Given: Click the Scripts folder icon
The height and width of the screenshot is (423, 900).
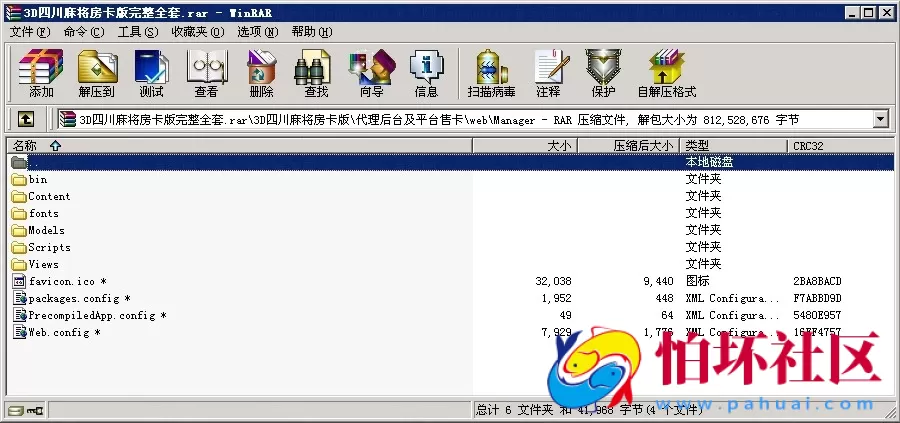Looking at the screenshot, I should coord(19,247).
